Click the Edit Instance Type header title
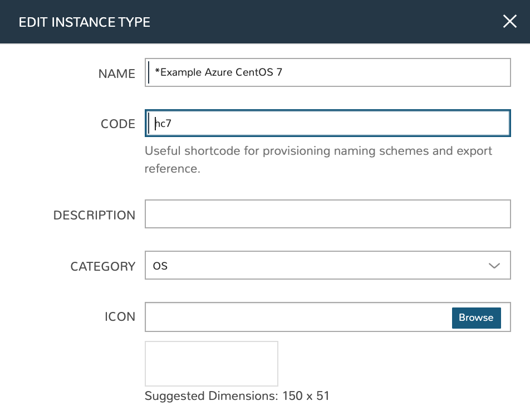 [85, 22]
